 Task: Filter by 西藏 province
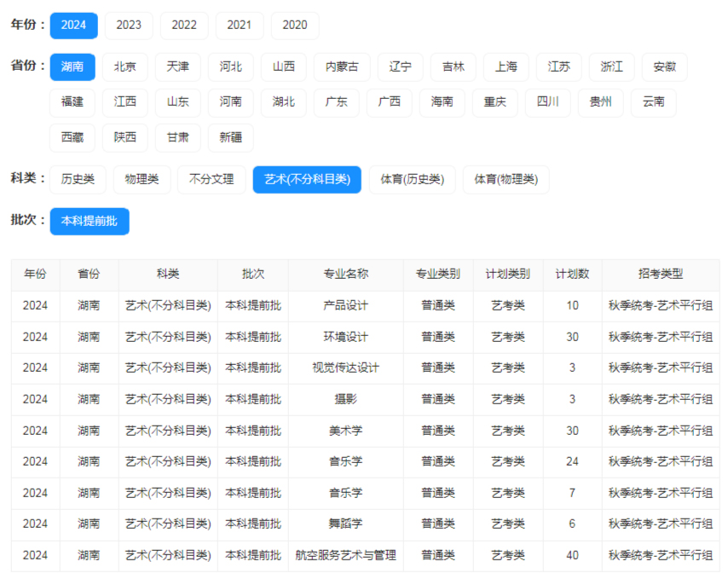(72, 138)
